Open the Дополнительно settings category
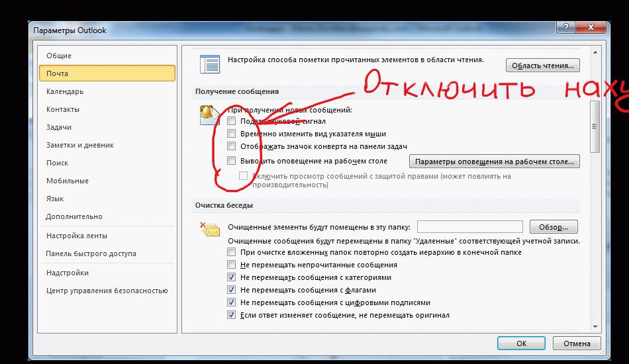This screenshot has height=364, width=629. [107, 216]
